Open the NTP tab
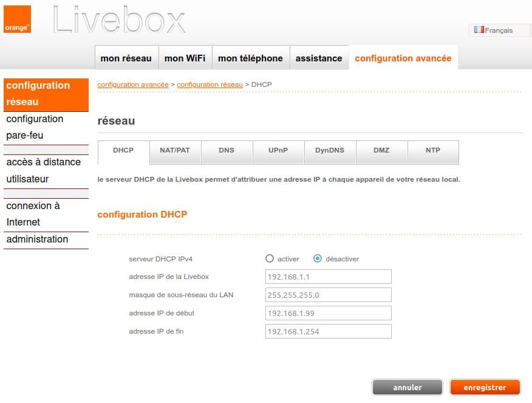 click(433, 151)
